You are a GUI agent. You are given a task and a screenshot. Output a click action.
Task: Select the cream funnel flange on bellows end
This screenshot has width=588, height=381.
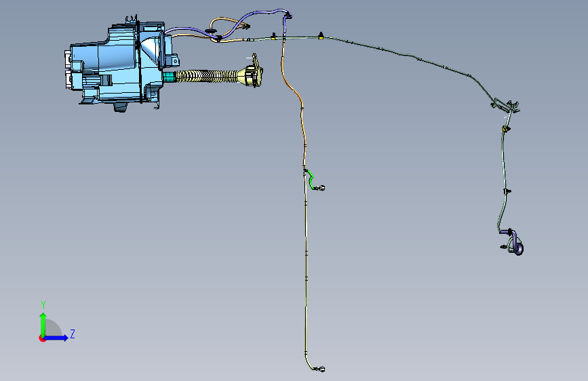point(250,75)
